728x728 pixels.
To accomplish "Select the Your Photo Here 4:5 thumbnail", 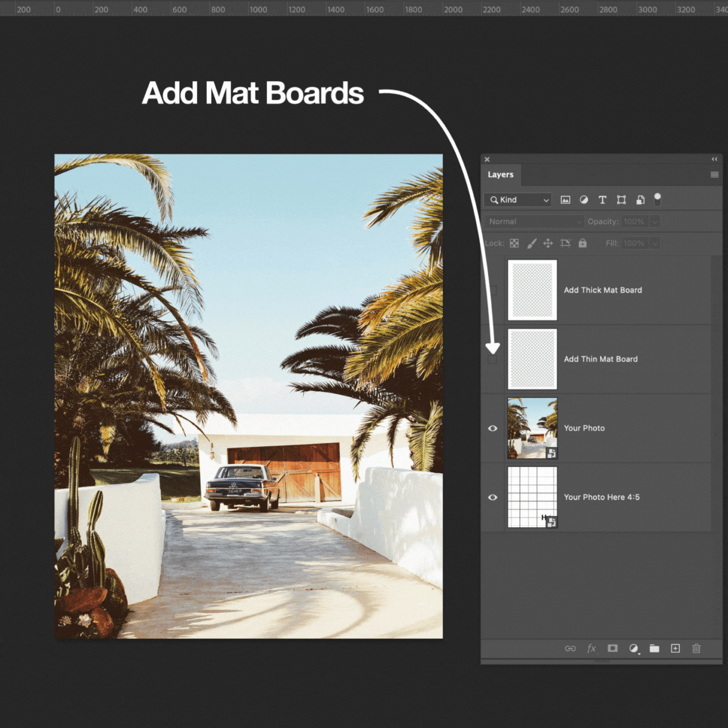I will click(x=532, y=497).
